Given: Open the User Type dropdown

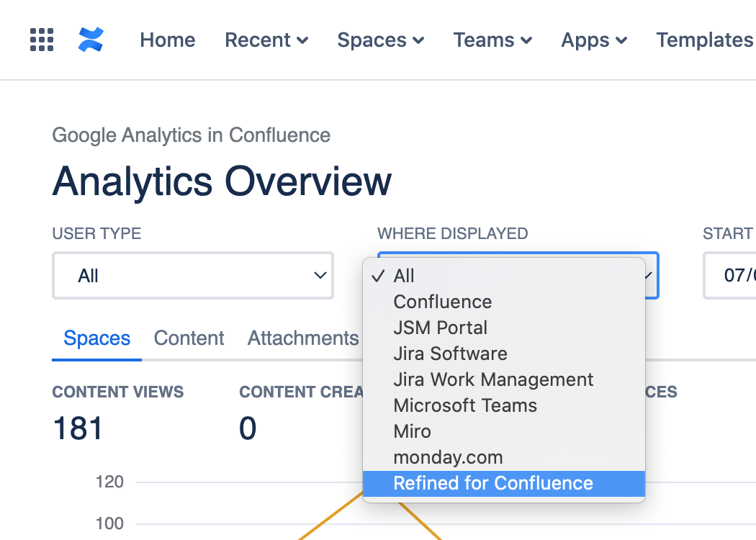Looking at the screenshot, I should coord(192,275).
